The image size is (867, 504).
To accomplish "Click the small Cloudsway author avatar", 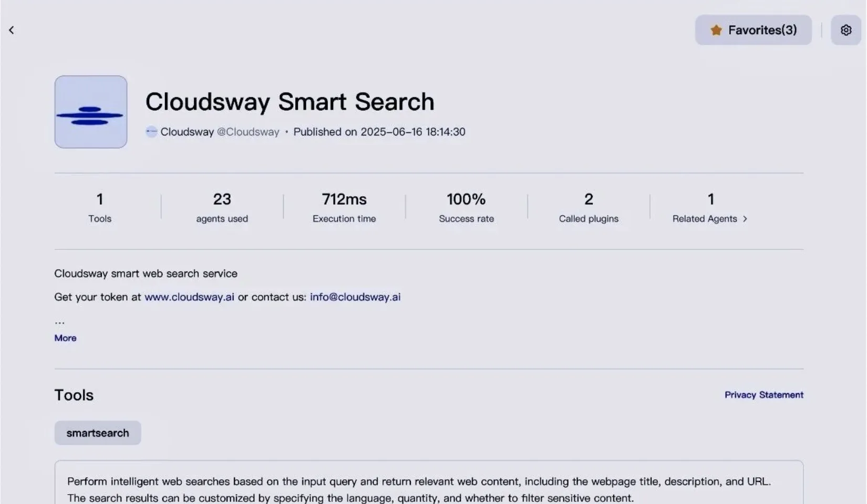I will [x=151, y=132].
